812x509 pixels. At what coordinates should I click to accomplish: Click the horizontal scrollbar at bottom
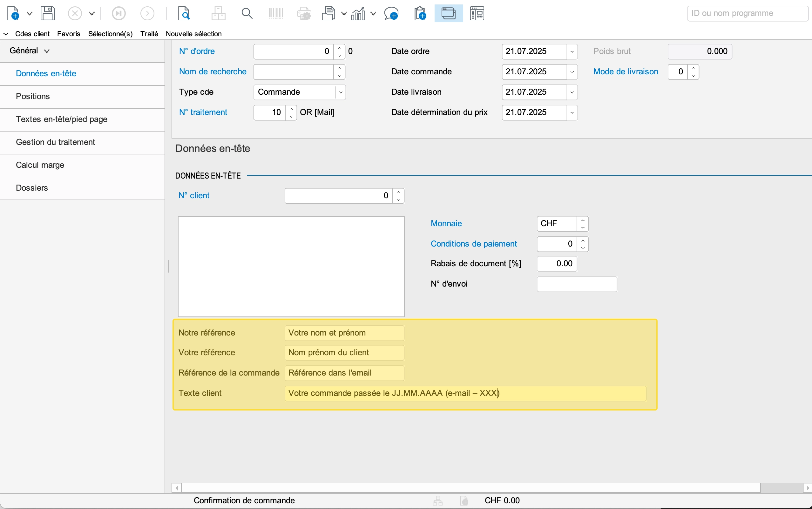471,487
